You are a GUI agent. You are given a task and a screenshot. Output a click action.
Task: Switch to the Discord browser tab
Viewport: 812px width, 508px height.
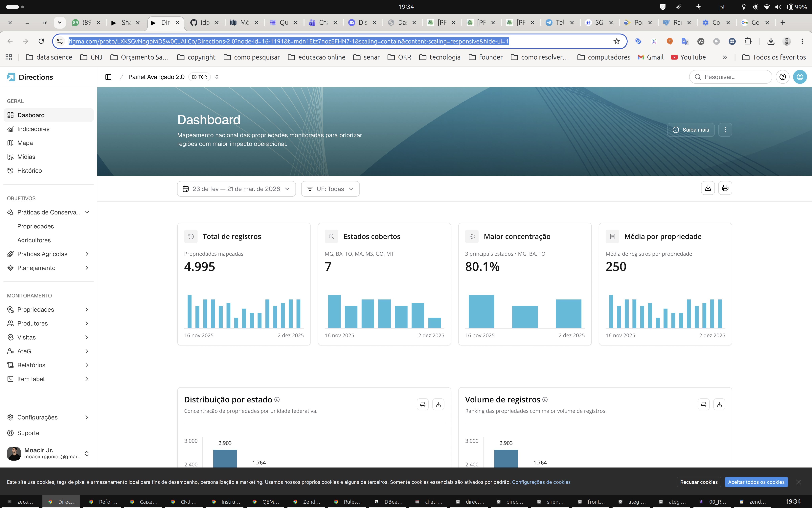pyautogui.click(x=362, y=22)
